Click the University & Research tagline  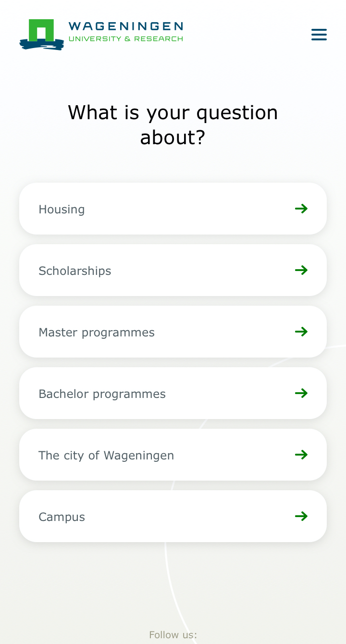[x=125, y=39]
